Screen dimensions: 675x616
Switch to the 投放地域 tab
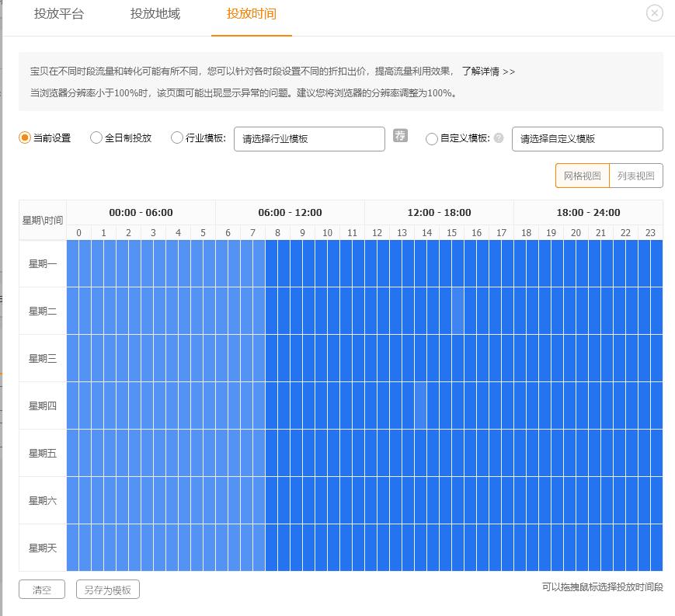click(x=154, y=14)
